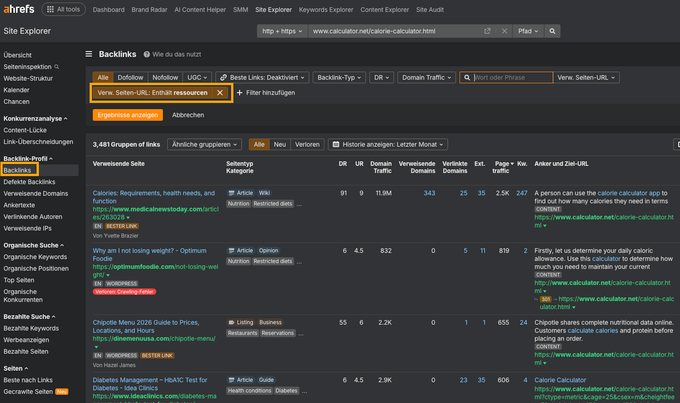Open the Pfad mode dropdown

click(x=528, y=31)
